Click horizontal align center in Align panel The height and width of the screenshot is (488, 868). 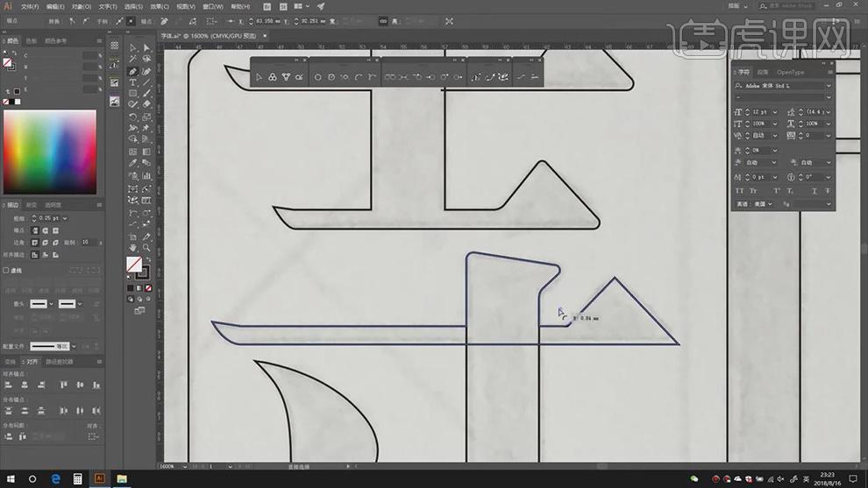[25, 385]
